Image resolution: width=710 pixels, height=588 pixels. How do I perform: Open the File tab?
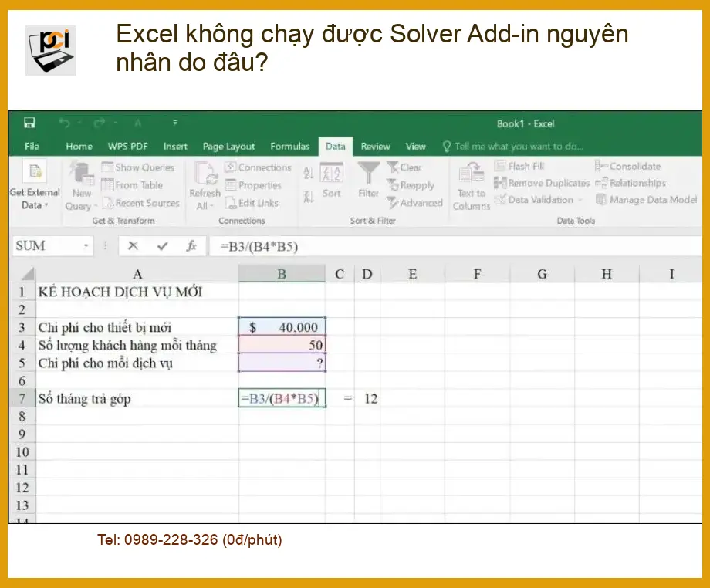click(x=32, y=146)
